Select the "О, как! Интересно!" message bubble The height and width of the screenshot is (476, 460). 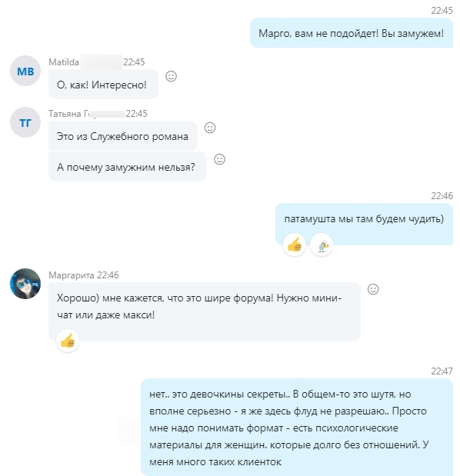pos(103,84)
